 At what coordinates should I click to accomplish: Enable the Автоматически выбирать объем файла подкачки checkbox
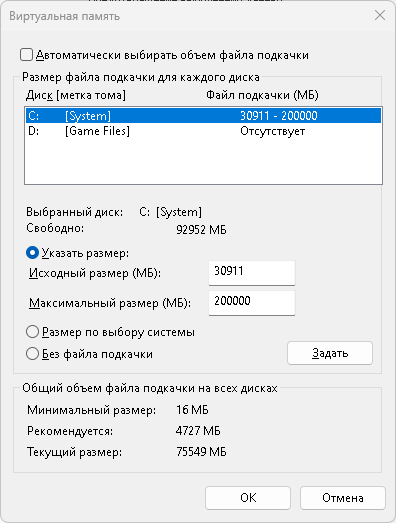click(26, 55)
